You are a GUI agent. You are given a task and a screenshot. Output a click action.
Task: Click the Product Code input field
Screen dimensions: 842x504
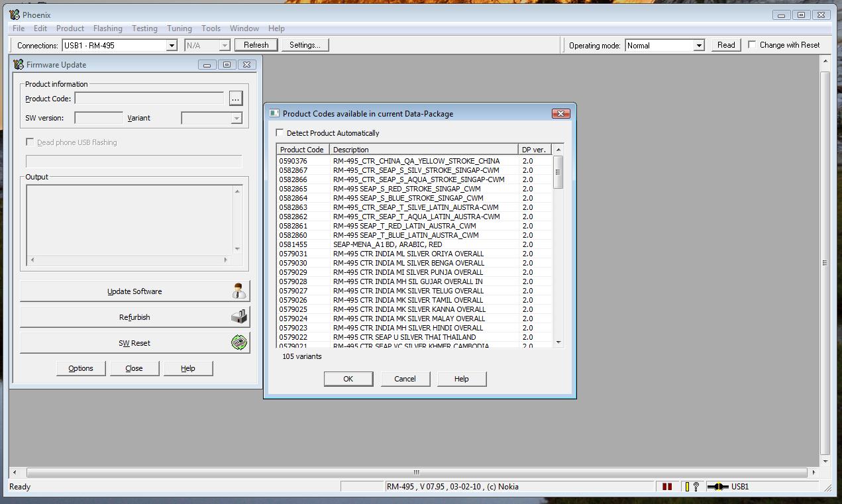[x=149, y=98]
